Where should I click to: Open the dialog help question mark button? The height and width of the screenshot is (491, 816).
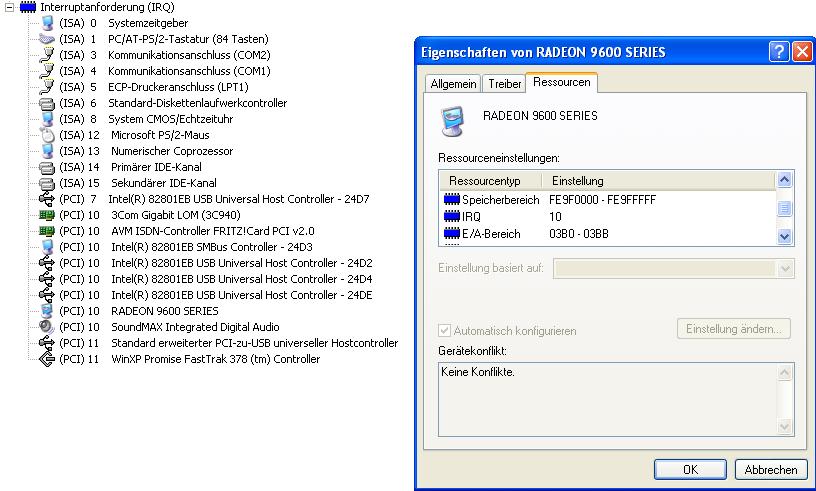(x=779, y=52)
